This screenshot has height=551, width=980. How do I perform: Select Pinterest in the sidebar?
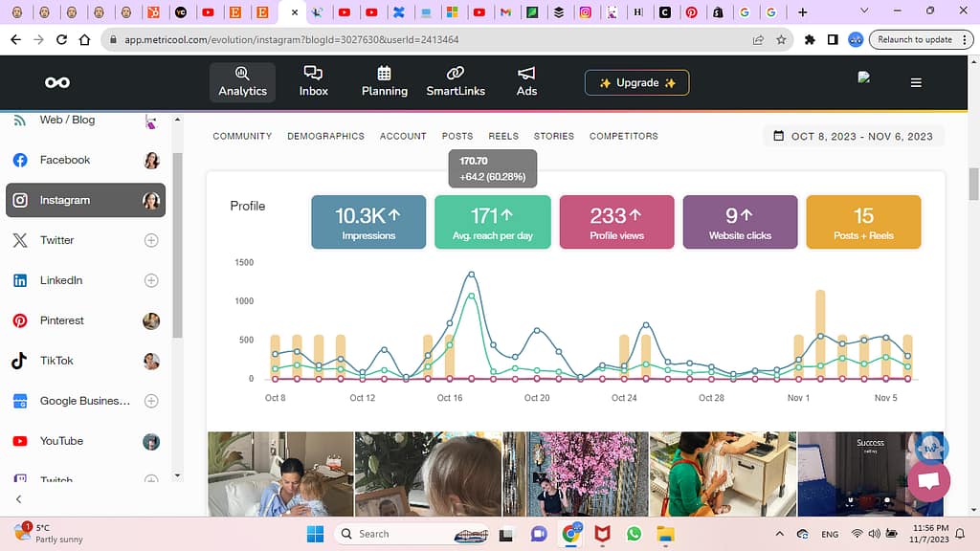(x=62, y=321)
